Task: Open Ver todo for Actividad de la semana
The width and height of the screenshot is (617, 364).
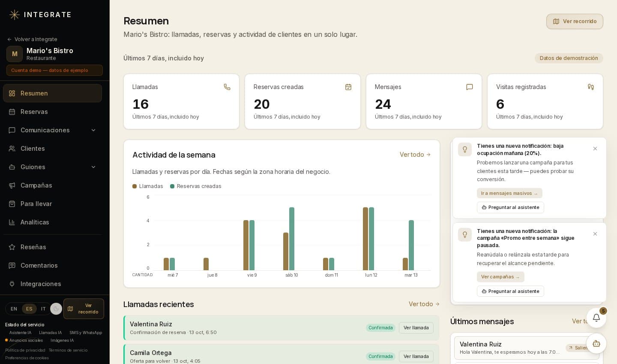Action: tap(415, 155)
